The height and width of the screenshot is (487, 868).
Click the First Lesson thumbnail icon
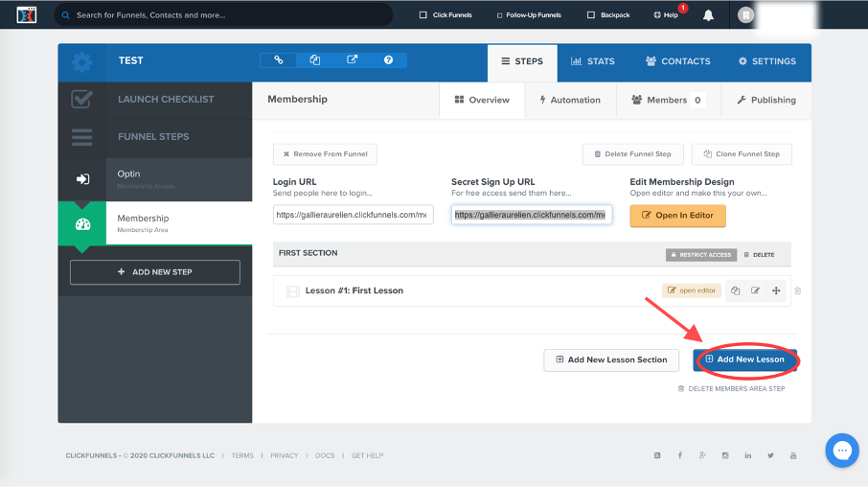293,290
